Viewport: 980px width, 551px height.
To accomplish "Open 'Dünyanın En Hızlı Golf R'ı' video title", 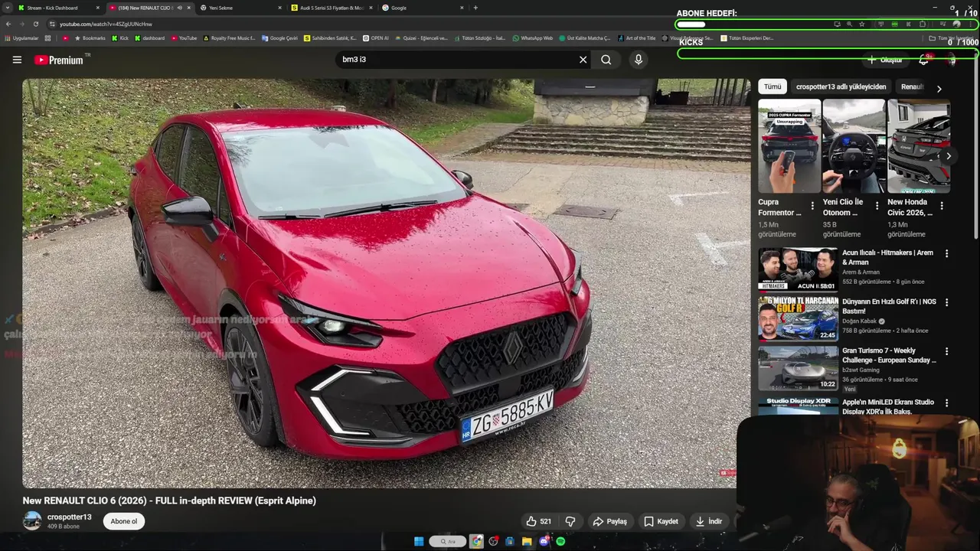I will click(889, 306).
